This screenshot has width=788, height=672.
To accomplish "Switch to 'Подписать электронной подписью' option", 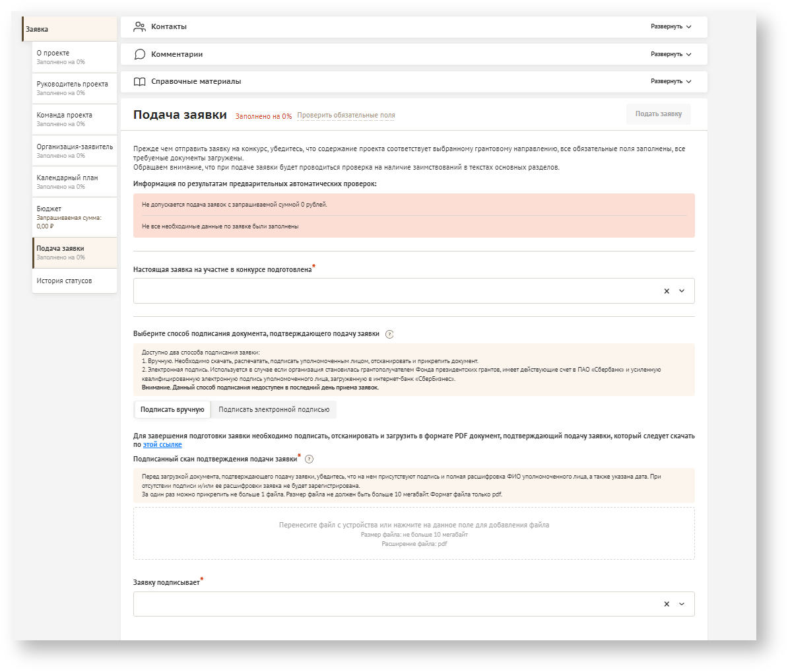I will click(x=274, y=410).
